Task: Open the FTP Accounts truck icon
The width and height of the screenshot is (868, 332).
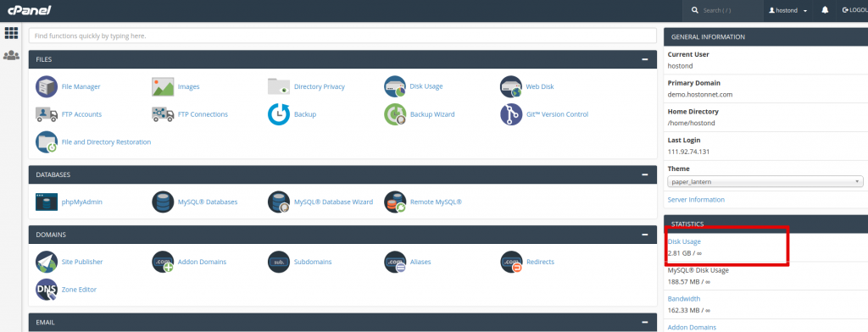Action: [x=47, y=114]
